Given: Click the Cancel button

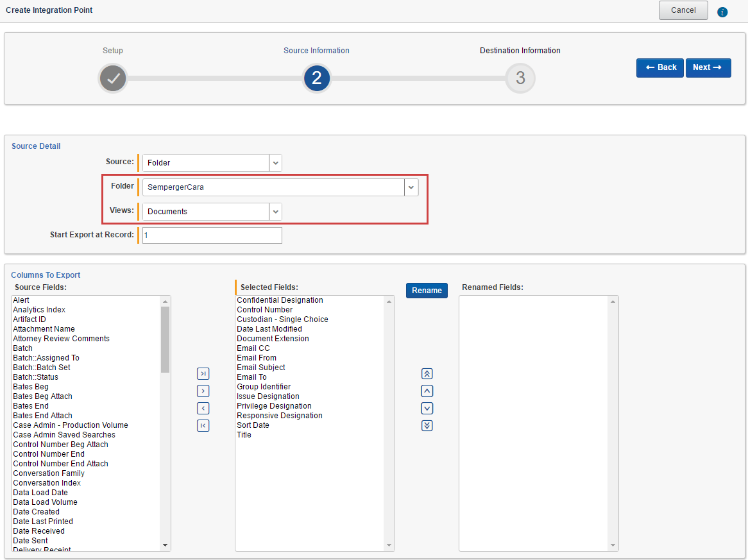Looking at the screenshot, I should click(683, 10).
